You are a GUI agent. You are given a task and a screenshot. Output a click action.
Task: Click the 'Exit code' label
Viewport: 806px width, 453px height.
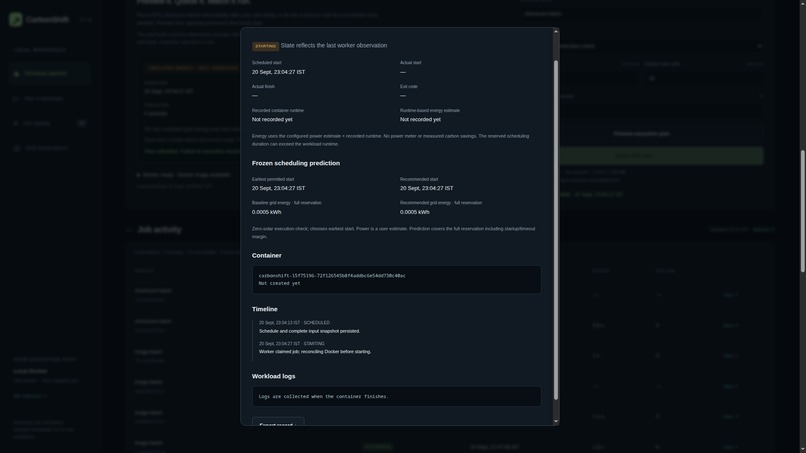click(x=409, y=86)
